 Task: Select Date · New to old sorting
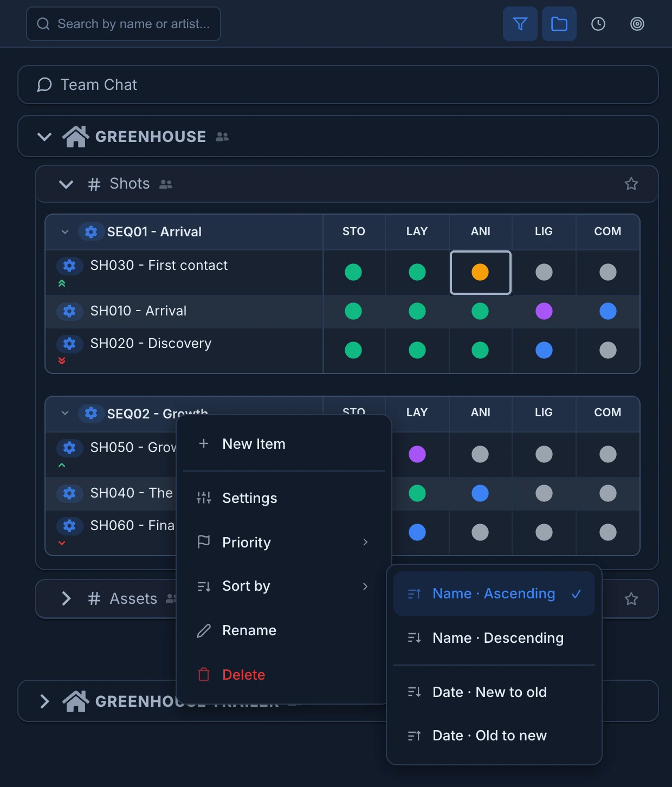[494, 692]
